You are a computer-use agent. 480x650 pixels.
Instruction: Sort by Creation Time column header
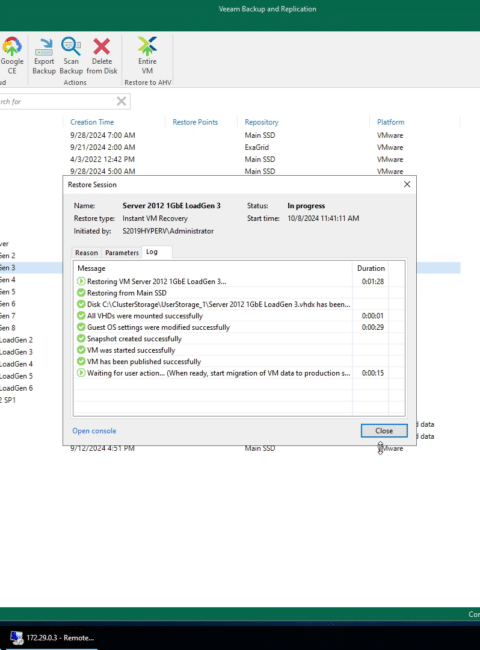(92, 122)
